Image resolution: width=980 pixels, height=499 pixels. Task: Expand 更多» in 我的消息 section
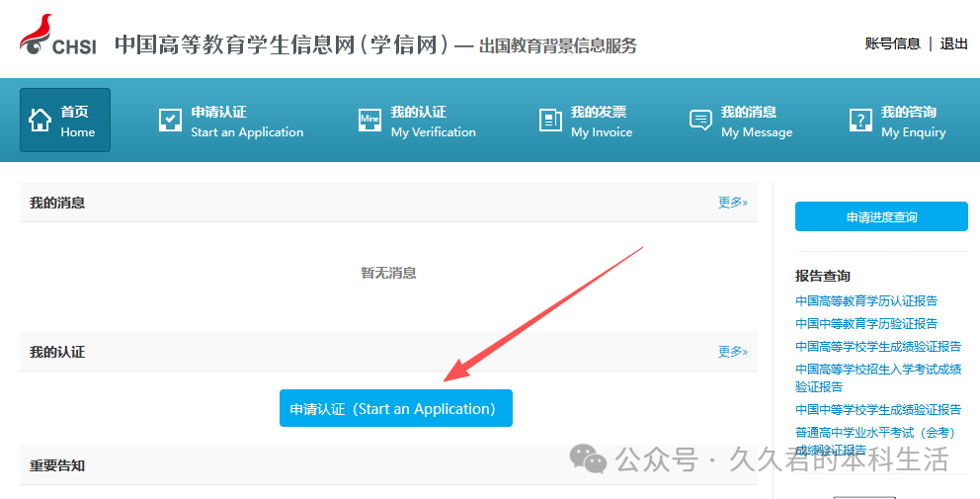732,203
